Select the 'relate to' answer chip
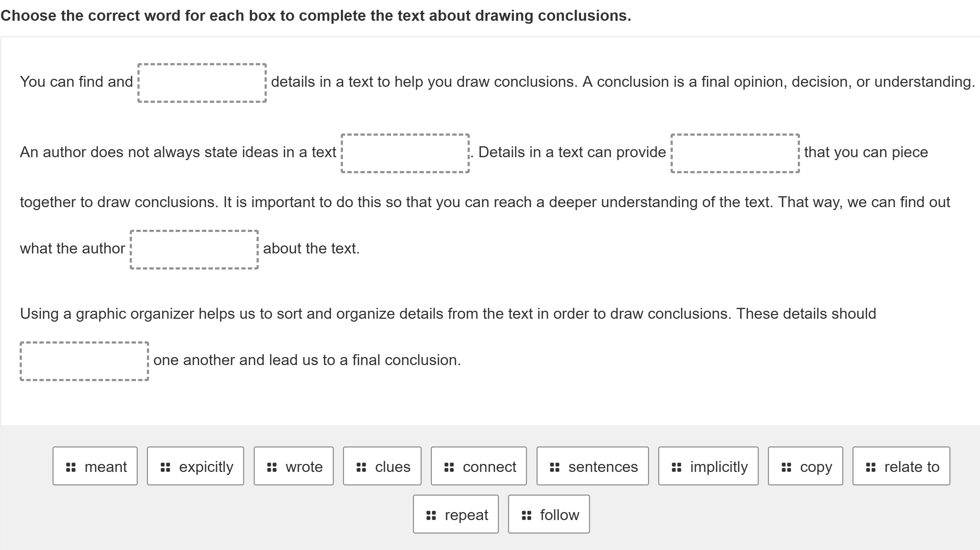 point(901,466)
